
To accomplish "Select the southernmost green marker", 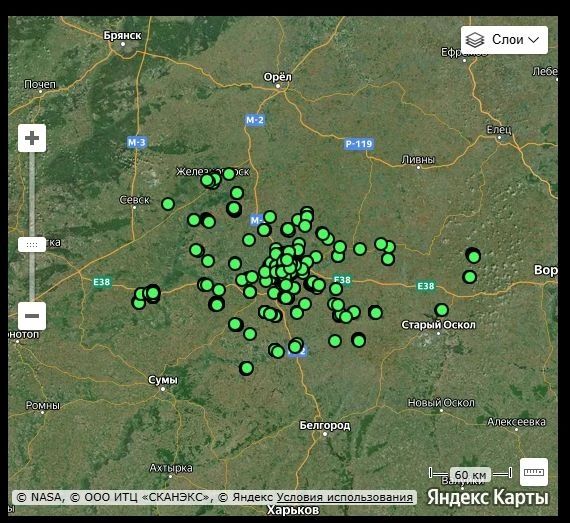I will click(x=246, y=368).
